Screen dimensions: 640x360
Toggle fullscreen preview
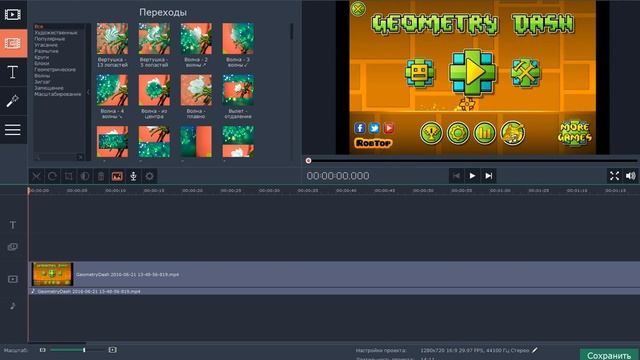click(614, 176)
